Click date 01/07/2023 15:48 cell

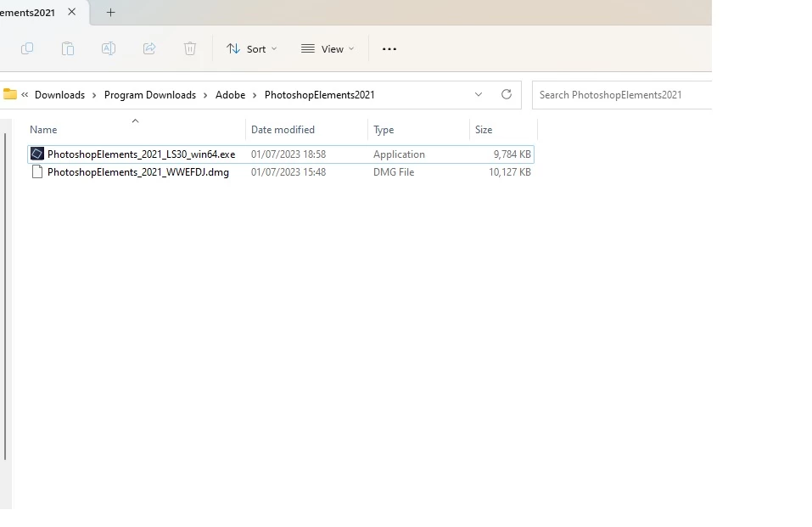click(288, 172)
